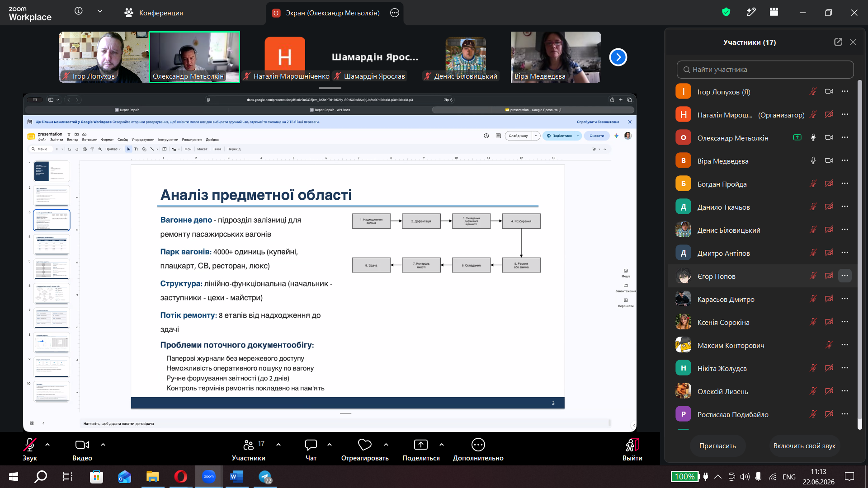868x488 pixels.
Task: Show next video thumbnails arrow
Action: [618, 57]
